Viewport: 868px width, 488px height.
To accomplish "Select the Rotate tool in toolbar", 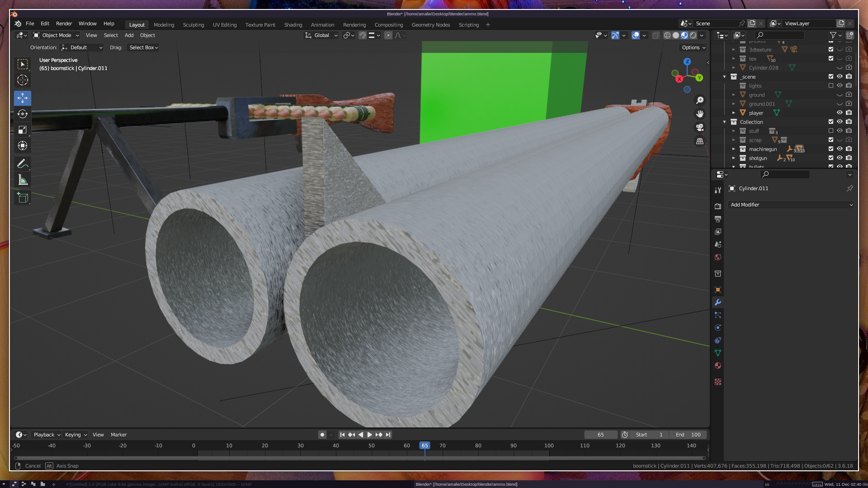I will point(23,114).
